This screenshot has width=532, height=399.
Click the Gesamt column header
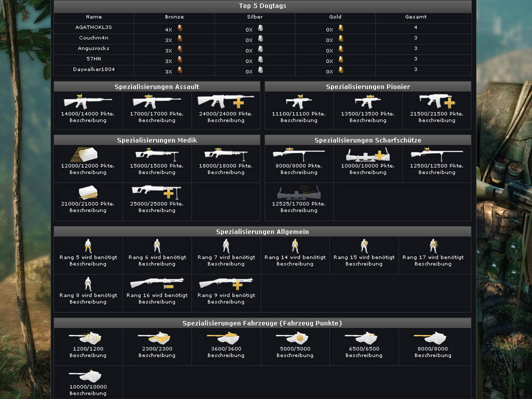pos(416,17)
